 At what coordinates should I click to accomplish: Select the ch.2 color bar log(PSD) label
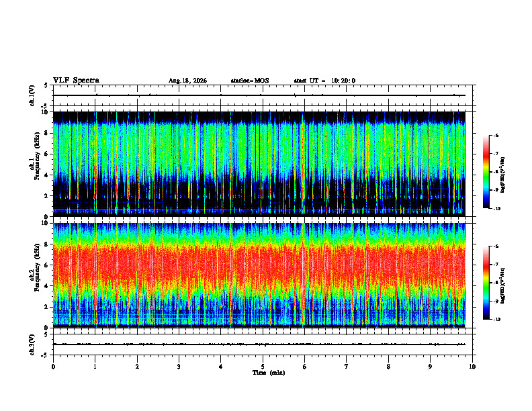point(503,285)
